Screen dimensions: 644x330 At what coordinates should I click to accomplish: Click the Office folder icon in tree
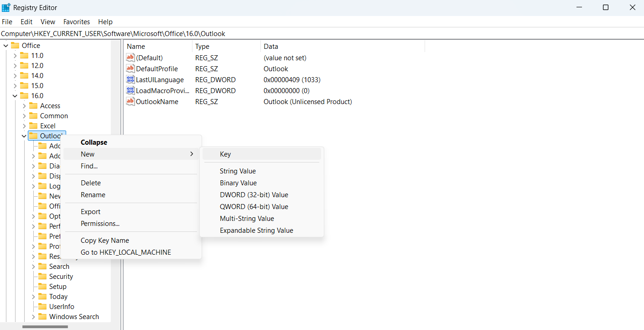click(15, 45)
